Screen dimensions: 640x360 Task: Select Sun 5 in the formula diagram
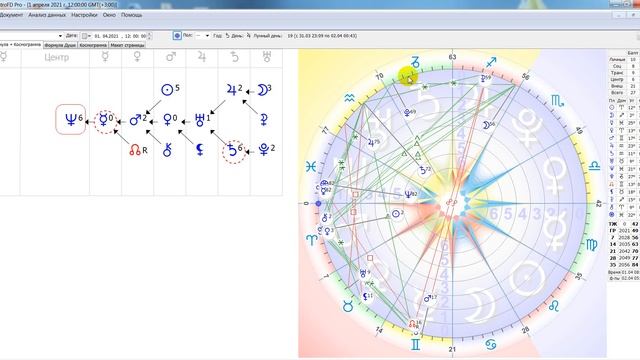170,89
